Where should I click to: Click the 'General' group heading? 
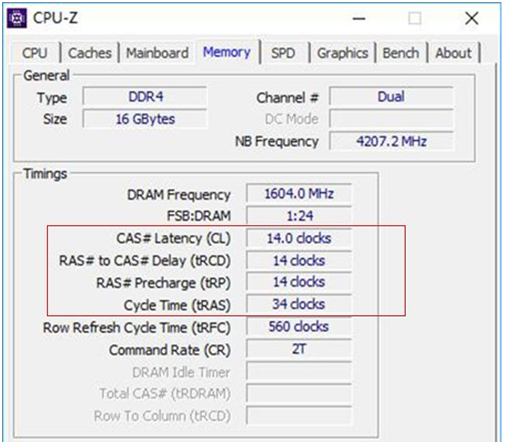tap(46, 76)
